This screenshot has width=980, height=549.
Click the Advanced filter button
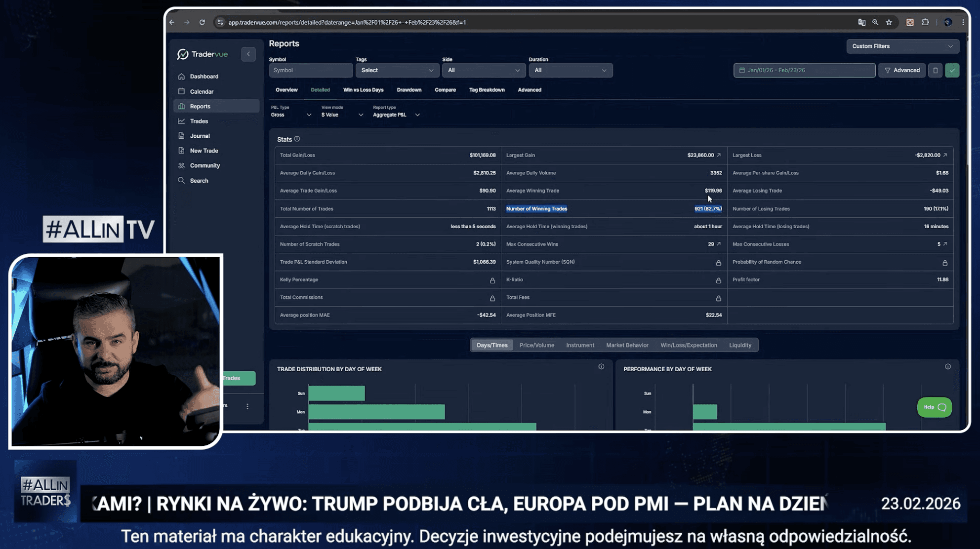pyautogui.click(x=901, y=71)
